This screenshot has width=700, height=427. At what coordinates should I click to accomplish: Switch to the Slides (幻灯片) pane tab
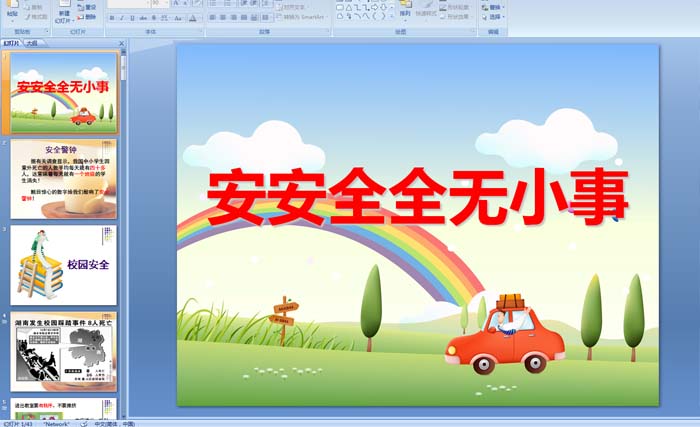coord(11,43)
